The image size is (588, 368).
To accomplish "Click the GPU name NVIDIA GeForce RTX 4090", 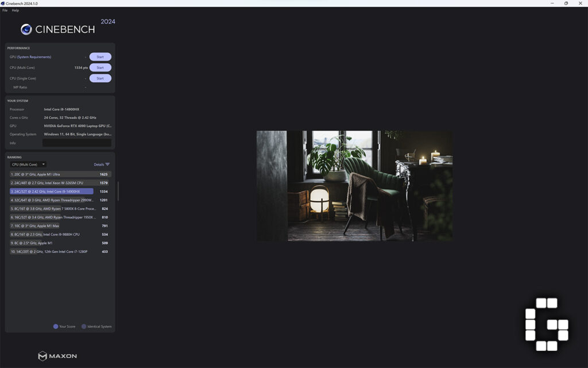I will click(78, 126).
